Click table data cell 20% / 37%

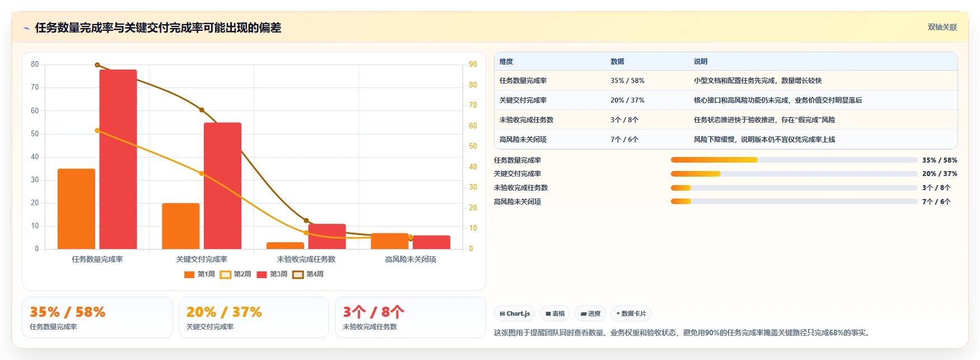(627, 100)
